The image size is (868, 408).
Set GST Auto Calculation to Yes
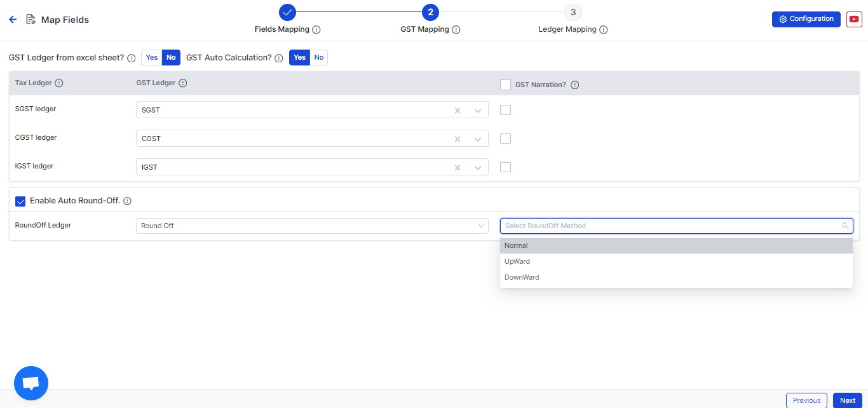[x=300, y=58]
